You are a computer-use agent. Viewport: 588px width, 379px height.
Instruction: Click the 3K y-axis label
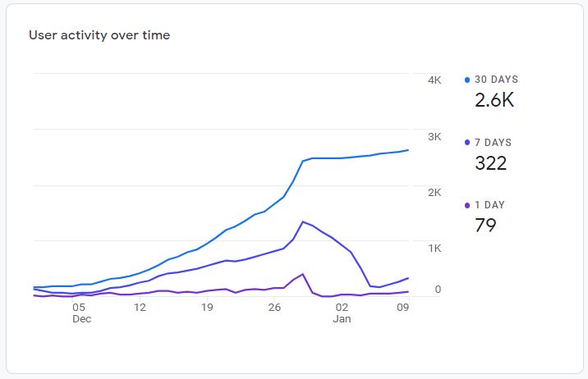coord(434,136)
